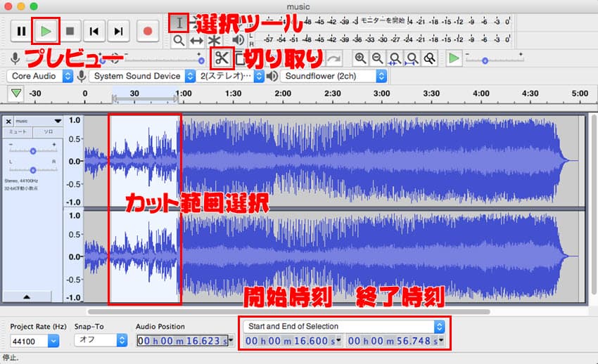
Task: Click the timeline ruler at 4:00
Action: [x=481, y=93]
